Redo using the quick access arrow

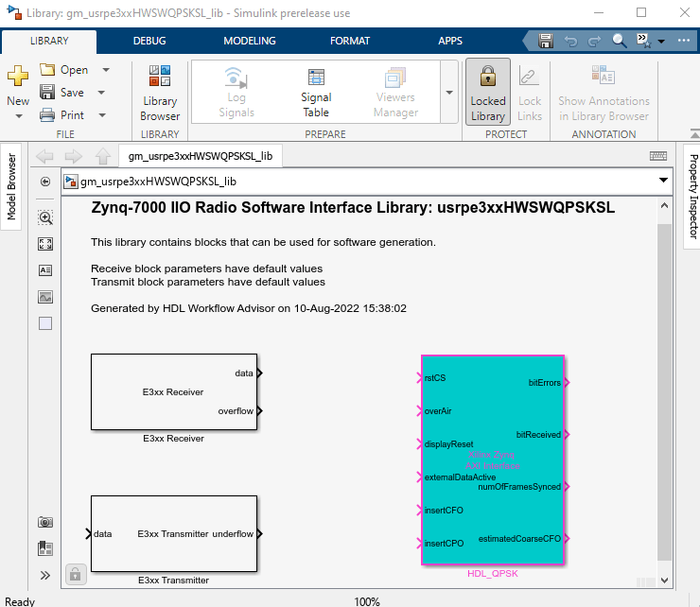click(x=594, y=41)
